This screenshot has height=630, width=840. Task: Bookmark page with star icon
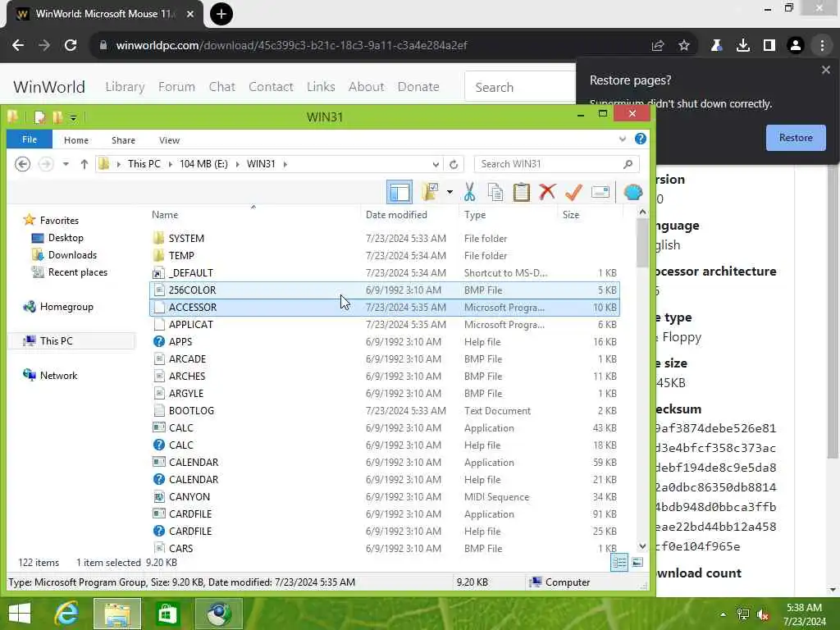pyautogui.click(x=683, y=46)
